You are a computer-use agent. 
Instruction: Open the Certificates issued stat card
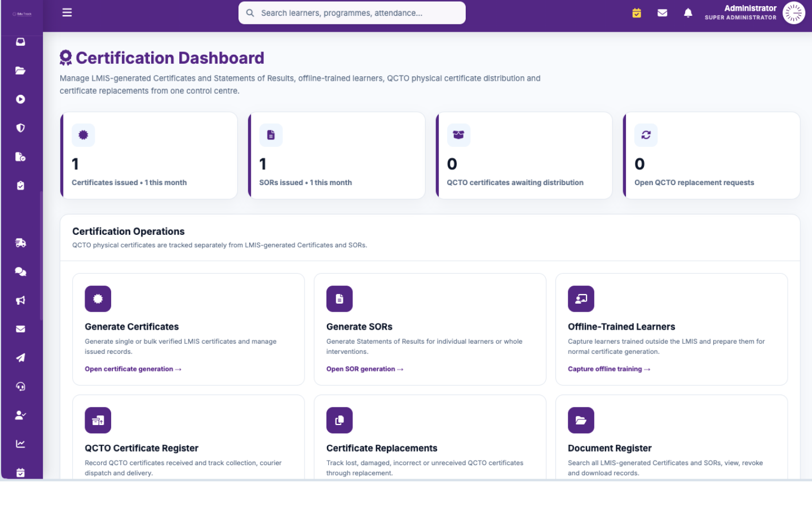point(149,156)
